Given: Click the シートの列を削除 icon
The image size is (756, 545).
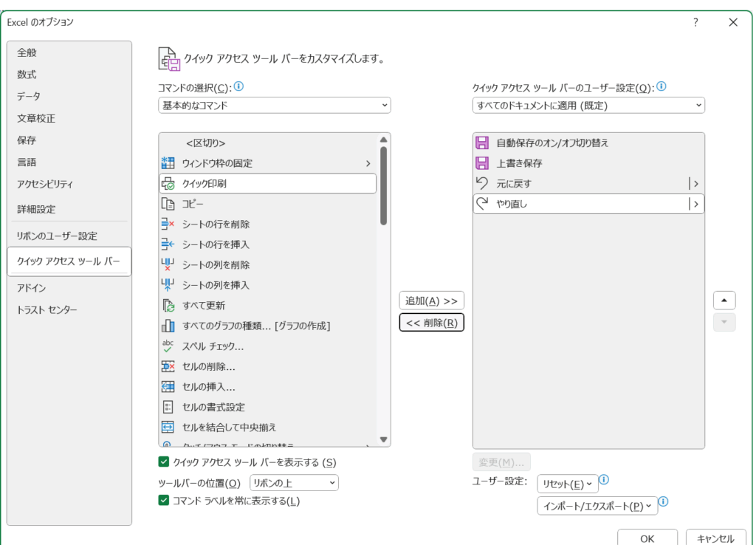Looking at the screenshot, I should click(x=168, y=265).
